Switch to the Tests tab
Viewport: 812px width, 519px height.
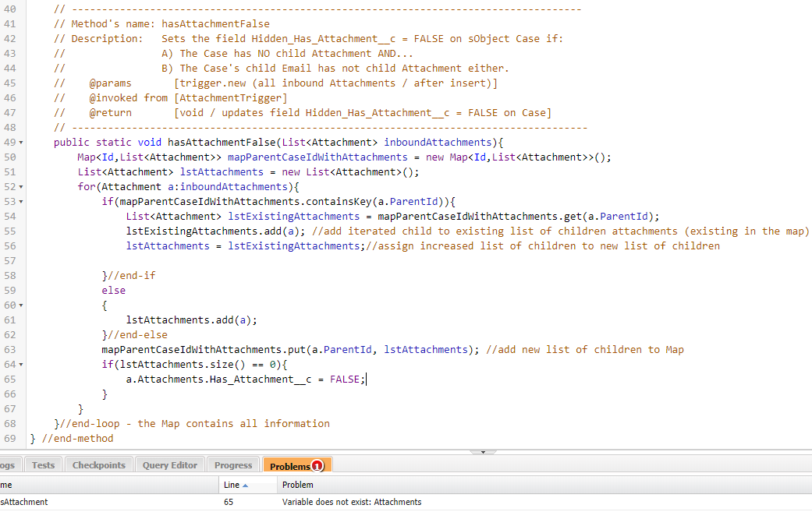[x=43, y=465]
